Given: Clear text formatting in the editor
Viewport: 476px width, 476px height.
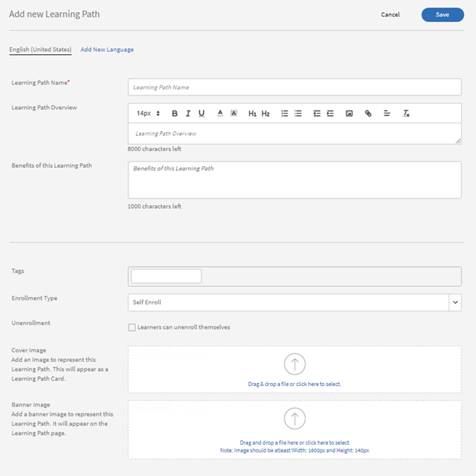Looking at the screenshot, I should tap(407, 114).
